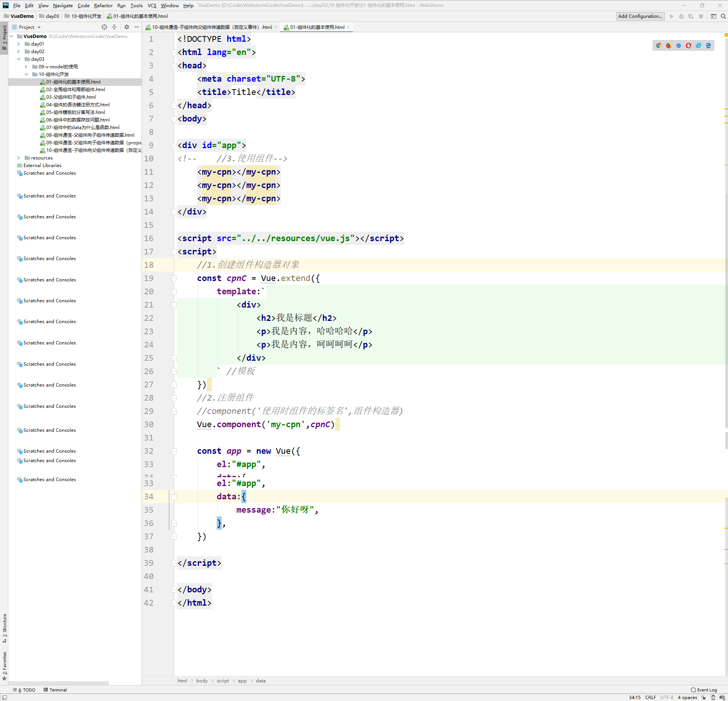Collapse all in Project panel

pos(114,27)
